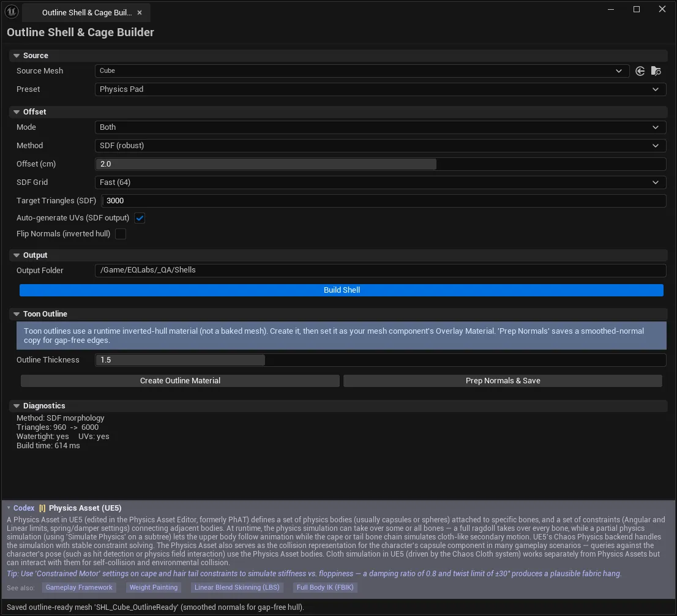Screen dimensions: 677x616
Task: Collapse the Toon Outline section
Action: coord(17,314)
